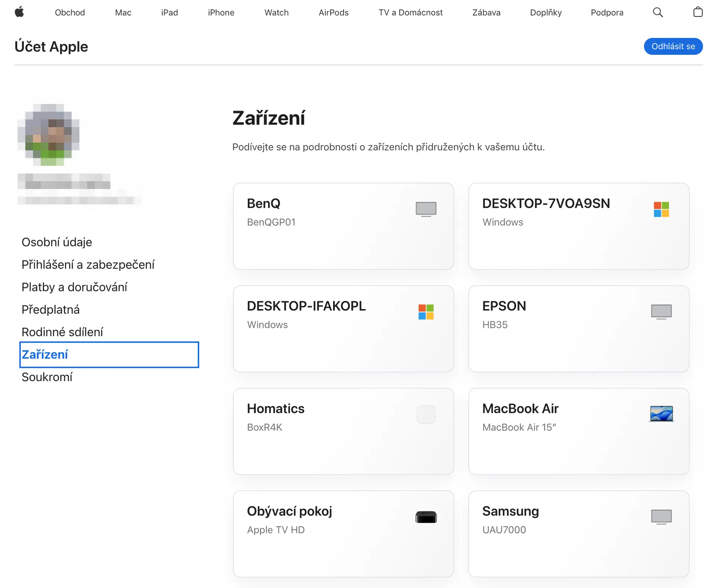
Task: Open Přihlášení a zabezpečení section
Action: pos(88,265)
